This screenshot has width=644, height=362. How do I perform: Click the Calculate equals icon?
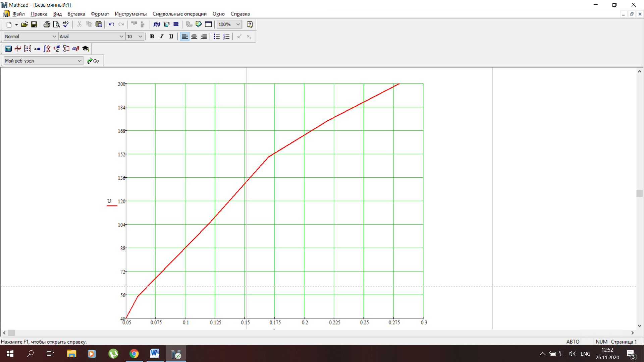[176, 24]
